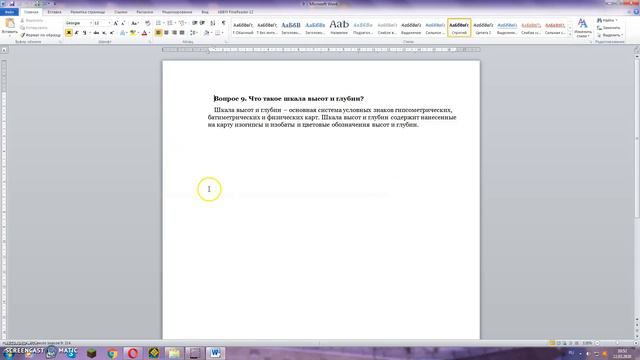640x360 pixels.
Task: Select Align Left paragraph alignment
Action: pyautogui.click(x=158, y=33)
